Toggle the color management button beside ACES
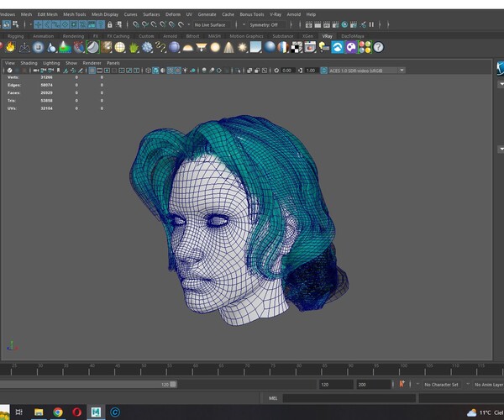 [x=323, y=71]
